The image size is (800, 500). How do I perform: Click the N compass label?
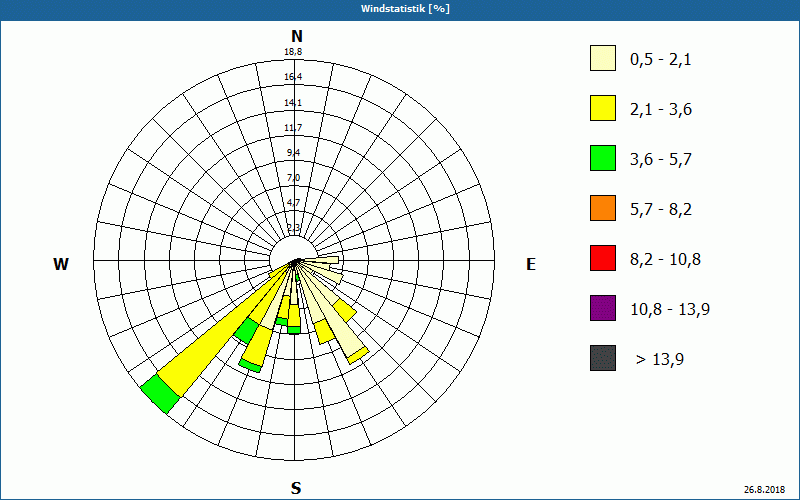coord(297,36)
